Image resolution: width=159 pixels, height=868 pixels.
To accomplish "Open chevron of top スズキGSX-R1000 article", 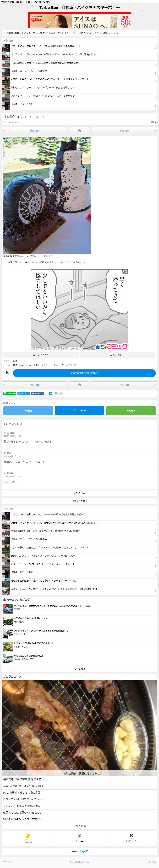I will coord(155,81).
